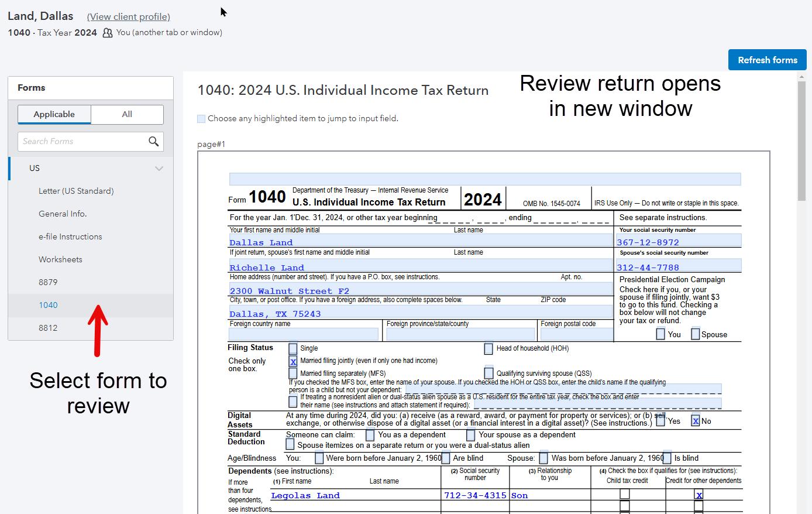Click the spouse name field Richelle Land
812x514 pixels.
click(x=421, y=265)
